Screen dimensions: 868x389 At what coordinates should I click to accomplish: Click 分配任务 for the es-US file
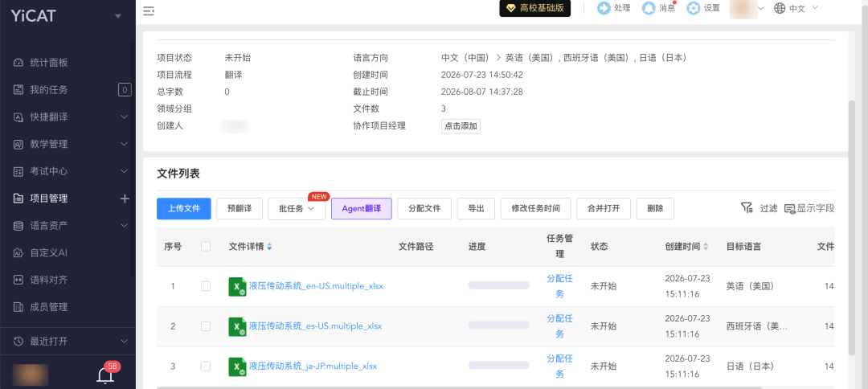coord(559,326)
